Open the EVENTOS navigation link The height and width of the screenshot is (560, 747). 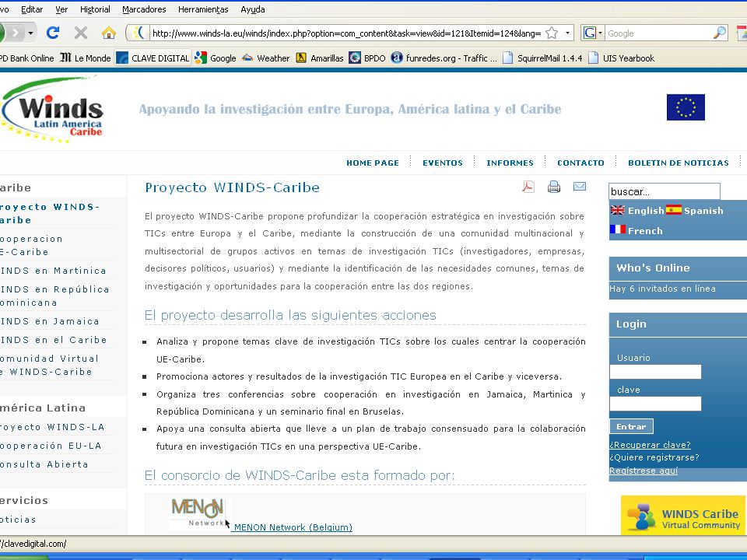click(x=443, y=163)
